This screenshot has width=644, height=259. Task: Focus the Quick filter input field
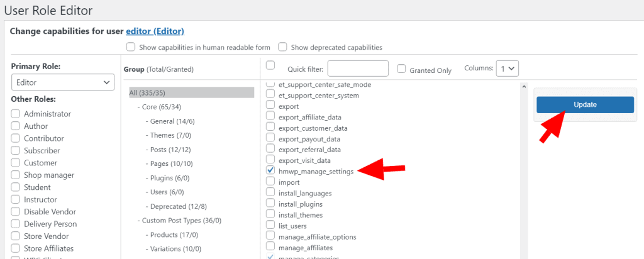(358, 69)
